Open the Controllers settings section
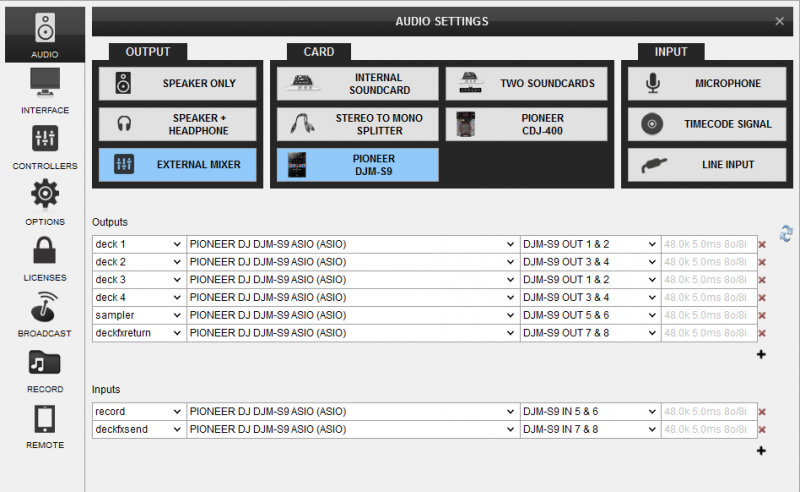This screenshot has width=800, height=492. click(45, 147)
